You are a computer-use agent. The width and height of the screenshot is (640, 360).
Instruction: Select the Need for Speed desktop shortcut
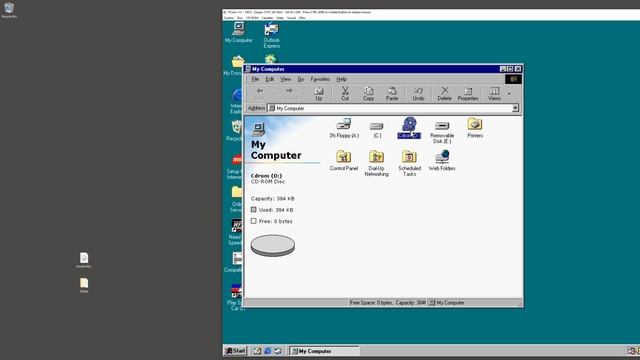pyautogui.click(x=236, y=232)
